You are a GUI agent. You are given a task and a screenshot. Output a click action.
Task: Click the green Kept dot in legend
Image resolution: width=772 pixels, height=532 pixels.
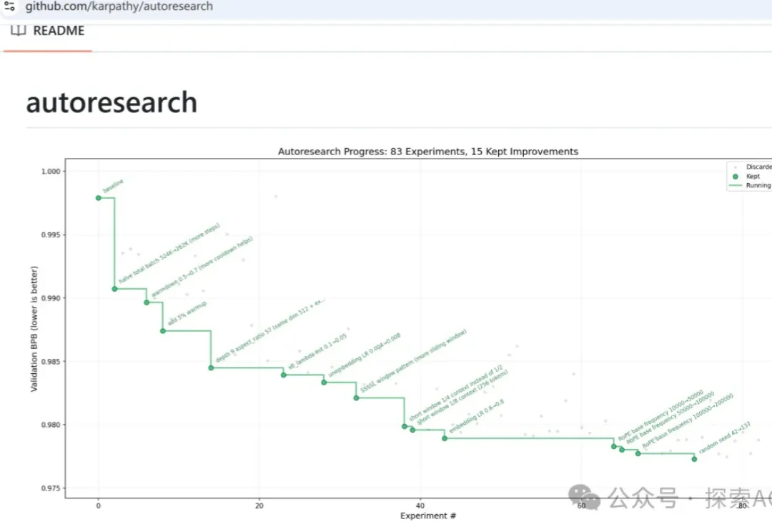(736, 176)
